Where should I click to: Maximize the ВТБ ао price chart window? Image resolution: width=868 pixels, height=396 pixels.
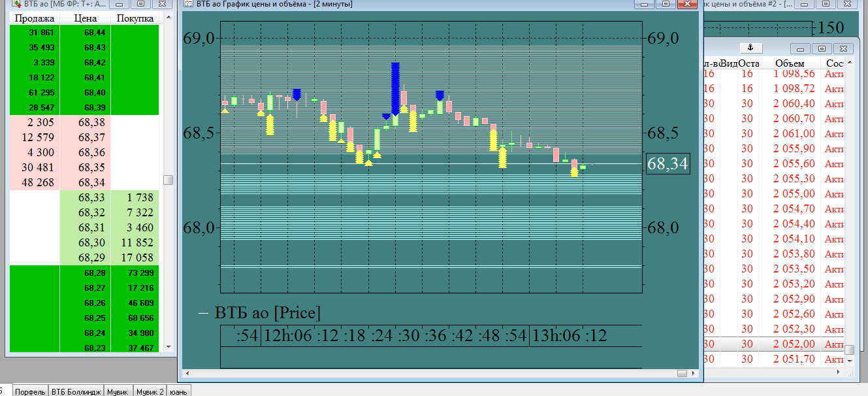pos(666,4)
